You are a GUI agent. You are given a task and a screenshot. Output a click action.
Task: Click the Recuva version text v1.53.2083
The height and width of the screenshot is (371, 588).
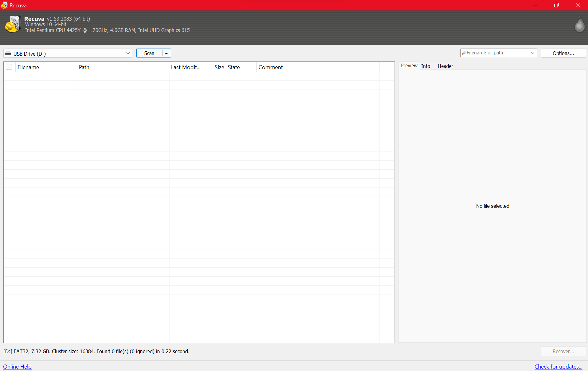[68, 19]
